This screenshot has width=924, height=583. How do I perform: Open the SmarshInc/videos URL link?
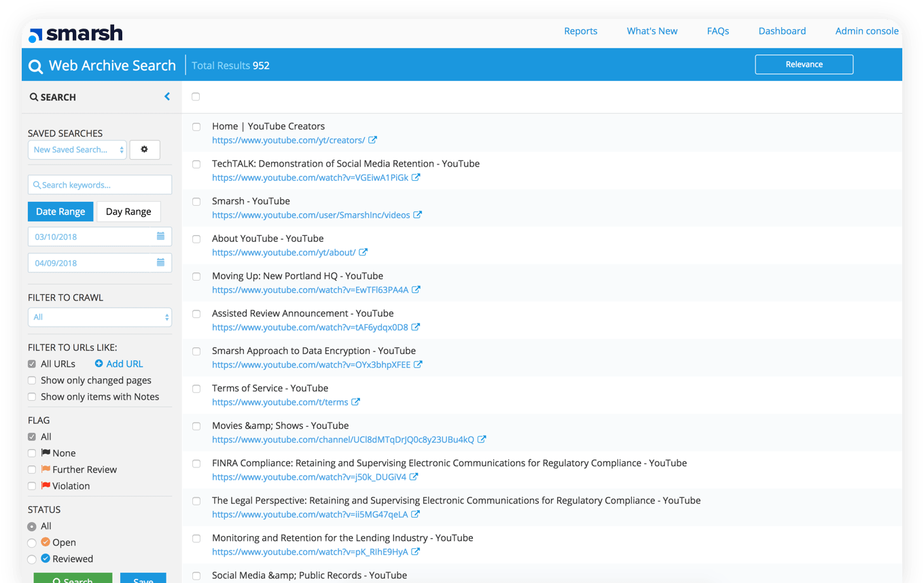pos(311,215)
